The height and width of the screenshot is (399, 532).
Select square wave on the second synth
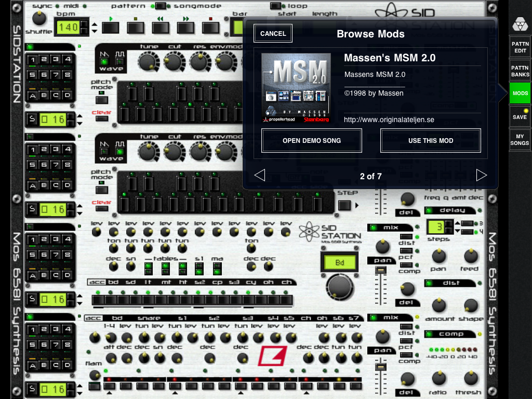pyautogui.click(x=120, y=151)
